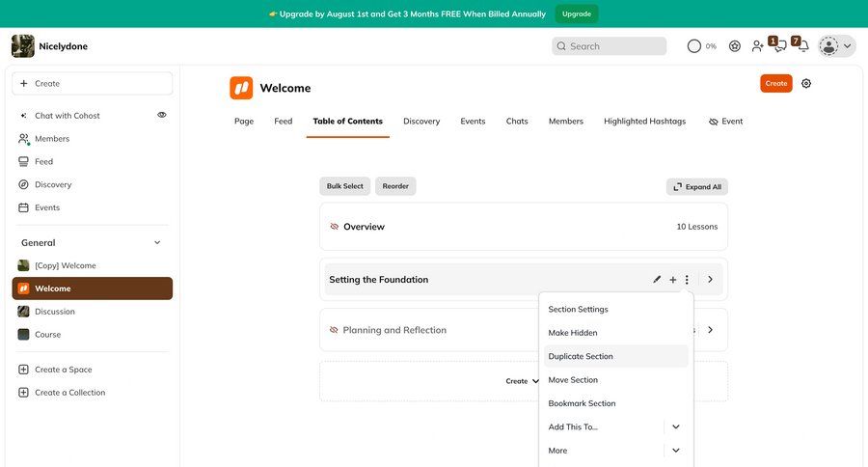Image resolution: width=868 pixels, height=467 pixels.
Task: Switch to the Page tab
Action: [244, 121]
